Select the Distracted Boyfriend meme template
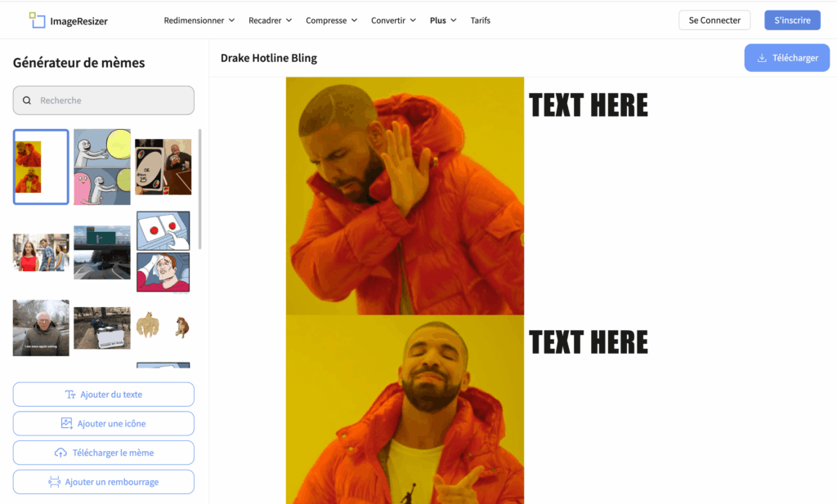The image size is (837, 504). click(x=41, y=252)
